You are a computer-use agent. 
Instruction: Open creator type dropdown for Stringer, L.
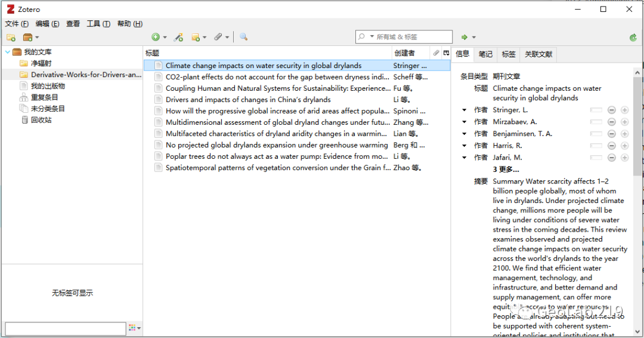click(464, 110)
